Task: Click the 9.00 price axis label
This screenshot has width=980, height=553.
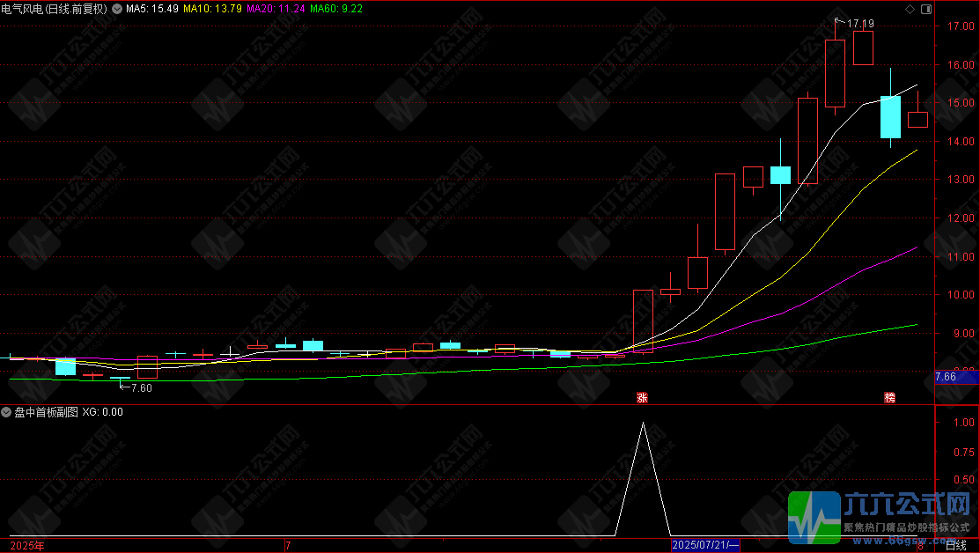Action: tap(963, 333)
